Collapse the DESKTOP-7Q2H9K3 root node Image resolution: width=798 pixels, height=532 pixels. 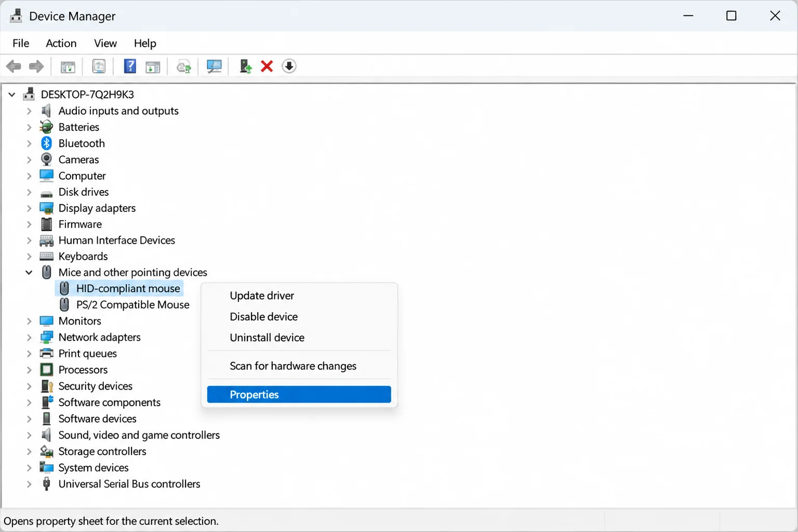[12, 95]
